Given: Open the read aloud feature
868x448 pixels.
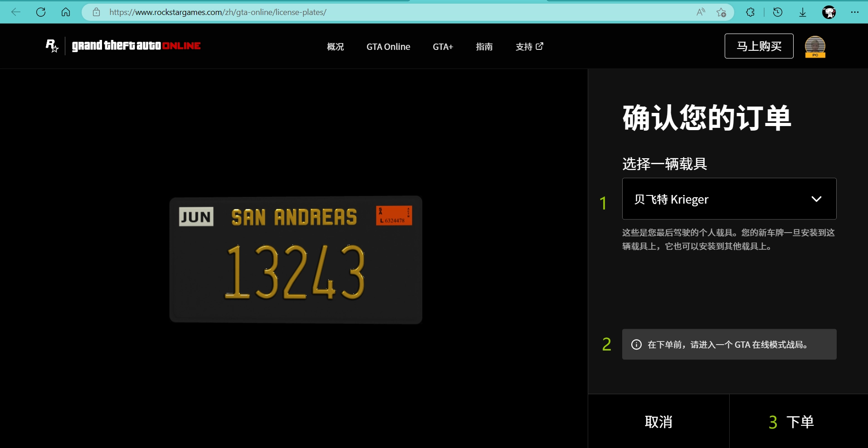Looking at the screenshot, I should 701,12.
